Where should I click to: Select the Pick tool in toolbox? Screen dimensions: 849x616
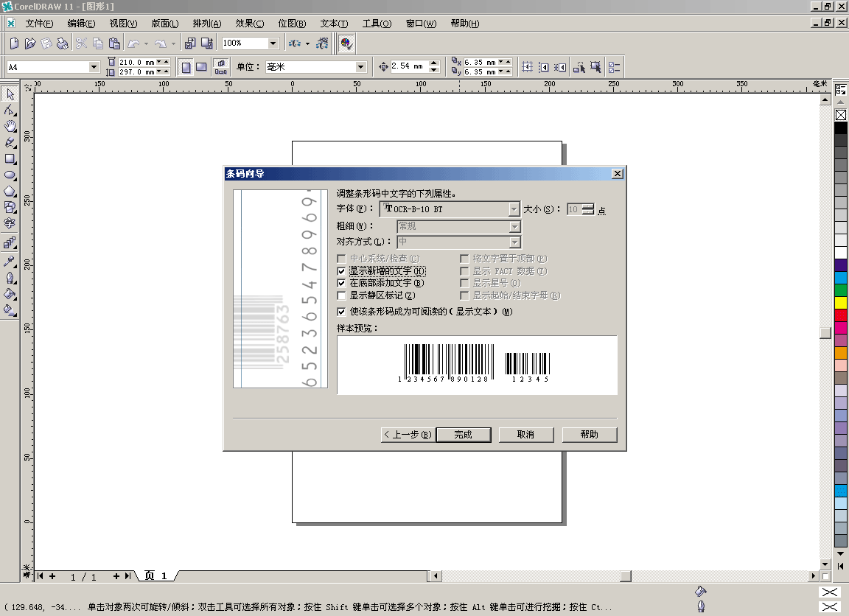[10, 94]
